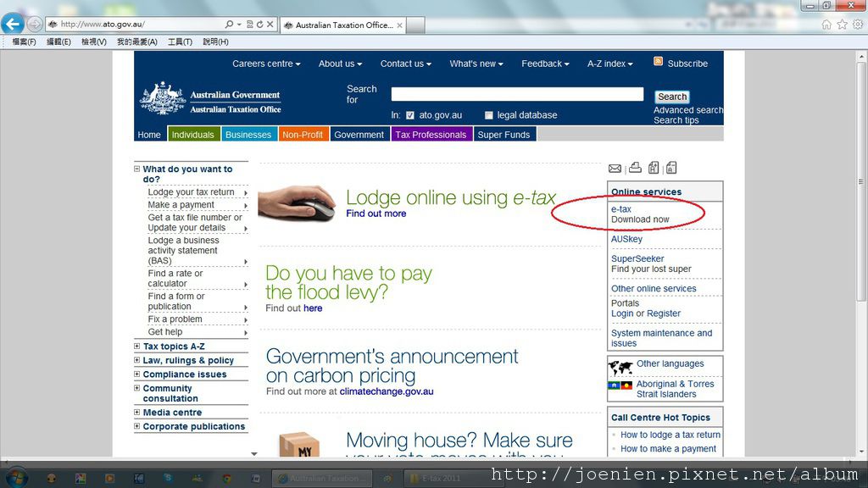
Task: Open browser Tools gear icon
Action: click(858, 25)
